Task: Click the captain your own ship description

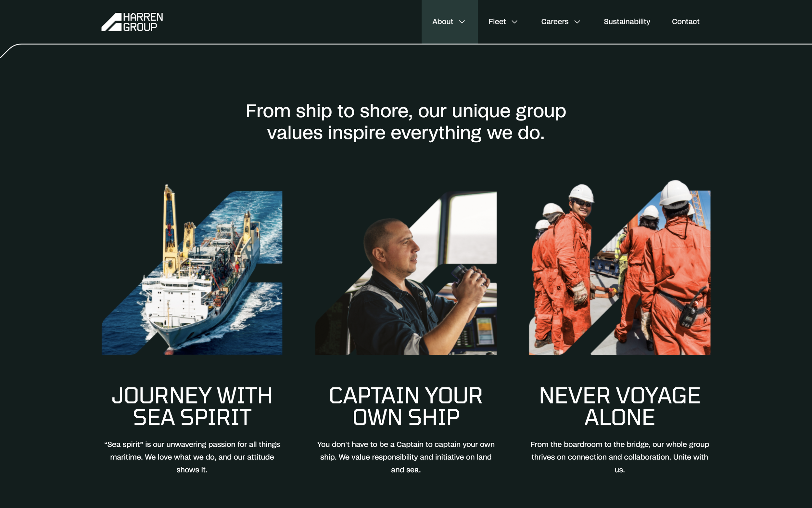Action: click(406, 457)
